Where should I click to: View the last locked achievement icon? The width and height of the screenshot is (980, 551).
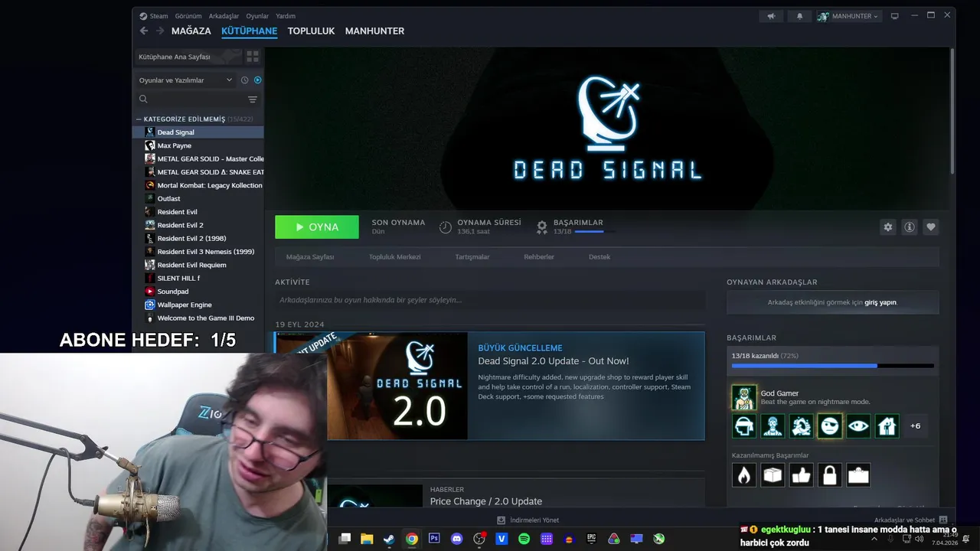click(x=858, y=475)
